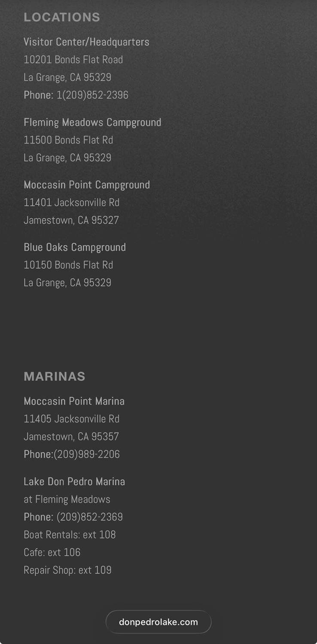This screenshot has width=317, height=644.
Task: Call Moccasin Point Marina at (209)989-2206
Action: click(x=86, y=454)
